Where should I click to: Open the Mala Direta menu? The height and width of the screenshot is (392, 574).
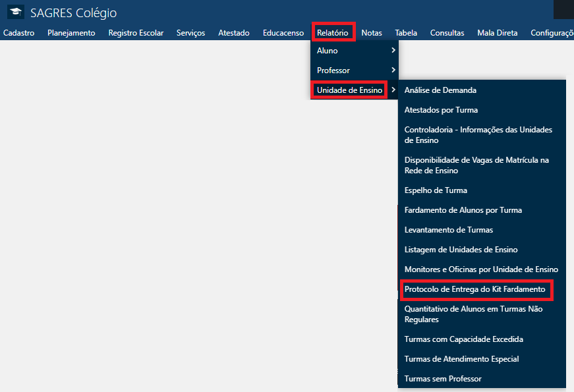(497, 32)
